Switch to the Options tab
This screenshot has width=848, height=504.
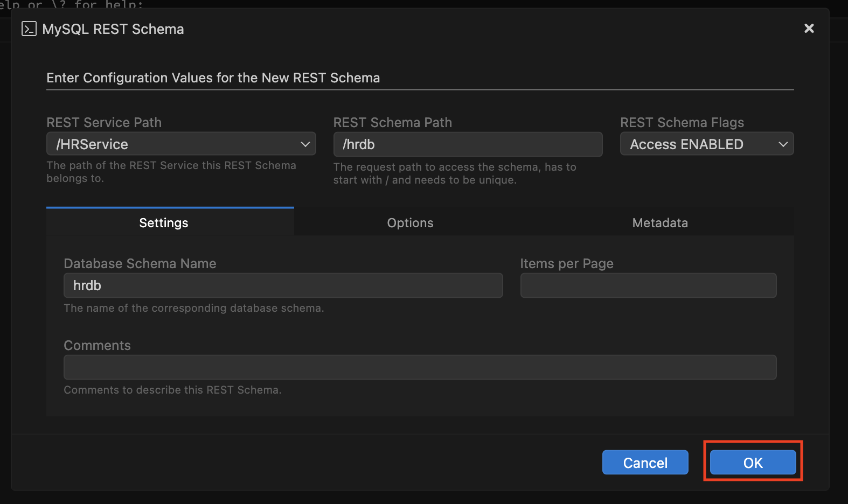click(410, 223)
